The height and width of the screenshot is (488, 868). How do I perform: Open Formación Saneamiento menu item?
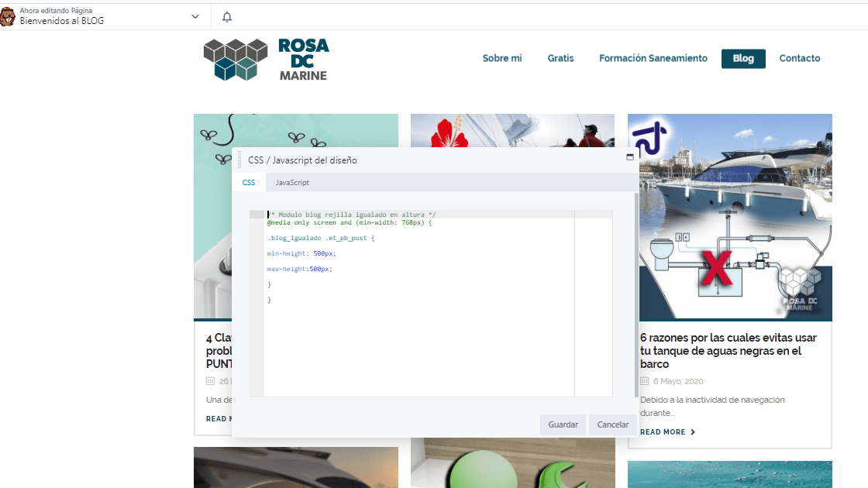653,58
